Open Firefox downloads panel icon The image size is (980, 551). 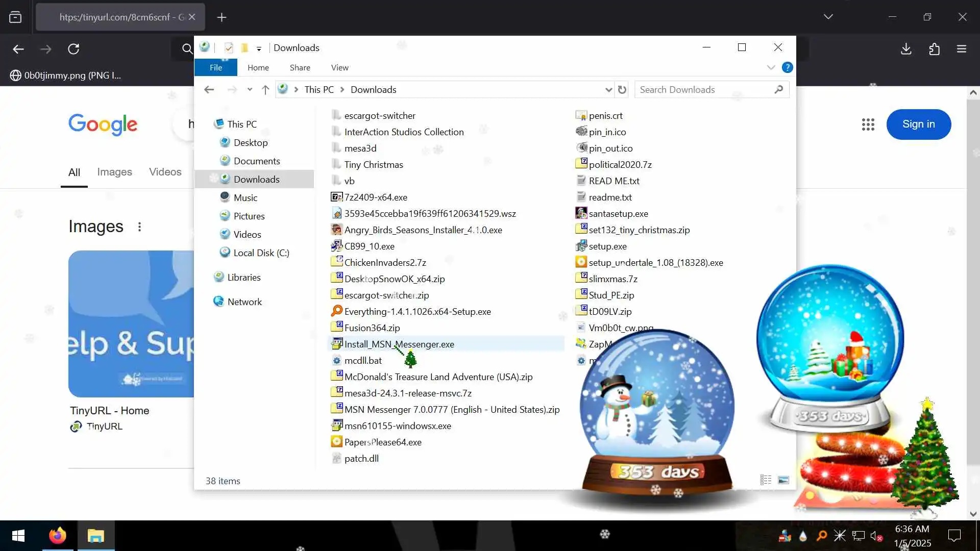tap(906, 49)
